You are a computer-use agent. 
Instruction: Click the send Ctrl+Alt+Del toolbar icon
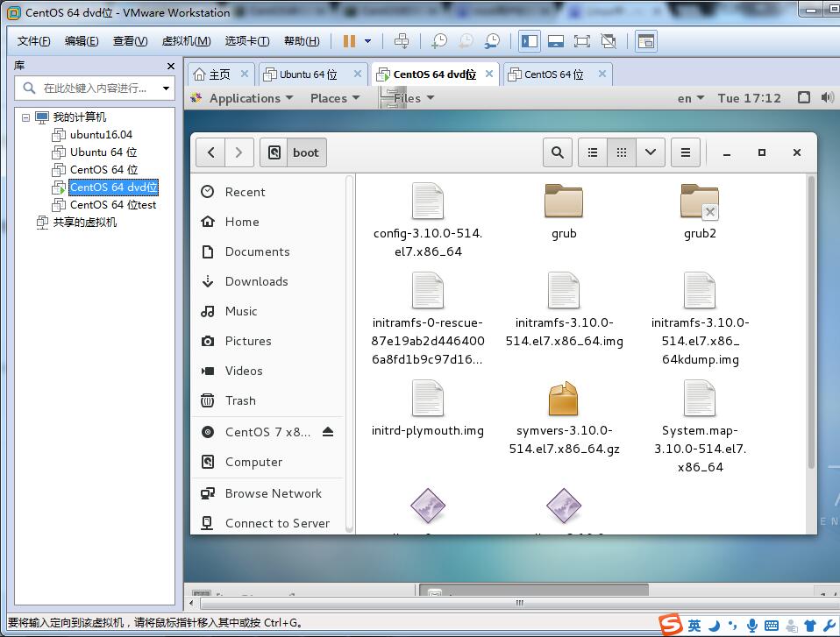coord(402,41)
